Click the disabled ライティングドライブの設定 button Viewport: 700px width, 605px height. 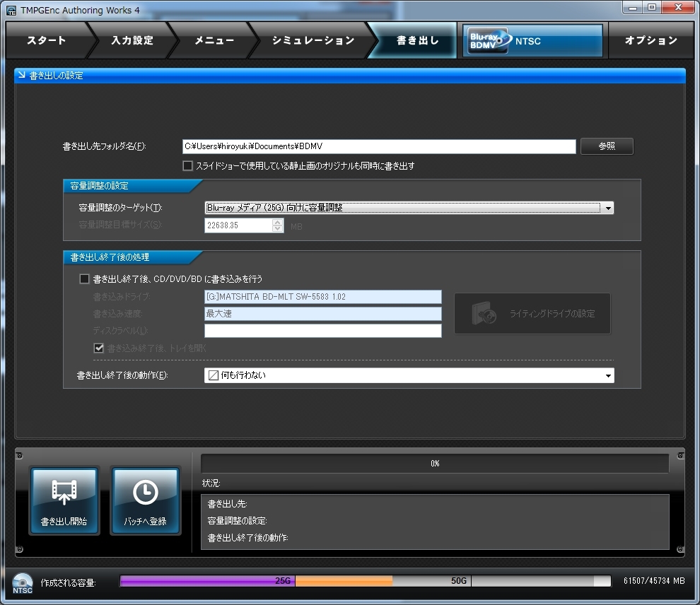pyautogui.click(x=532, y=313)
